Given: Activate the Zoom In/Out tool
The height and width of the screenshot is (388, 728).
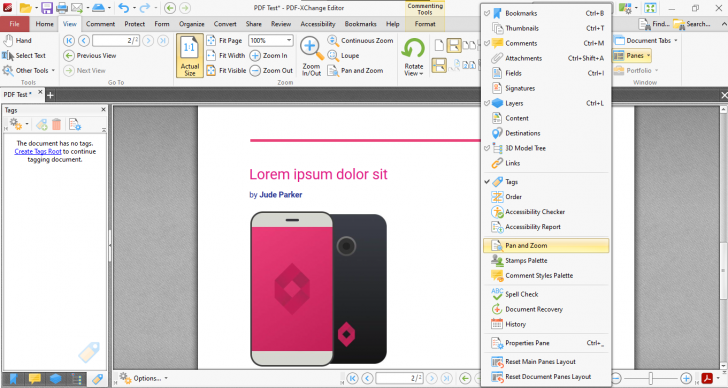Looking at the screenshot, I should pos(311,56).
